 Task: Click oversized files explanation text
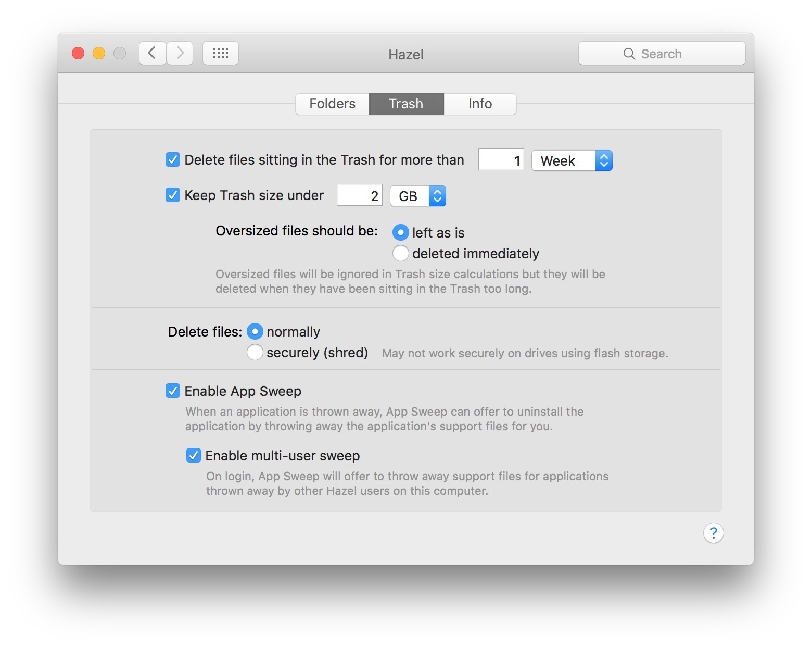click(410, 281)
